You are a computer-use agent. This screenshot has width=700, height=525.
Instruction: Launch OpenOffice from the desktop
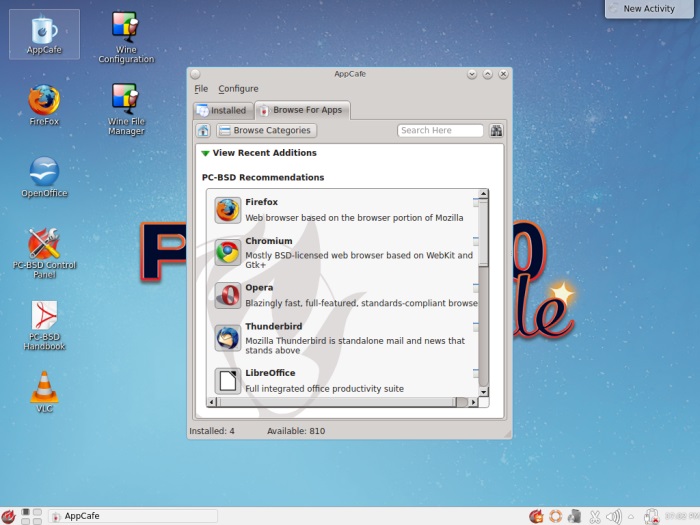coord(44,177)
